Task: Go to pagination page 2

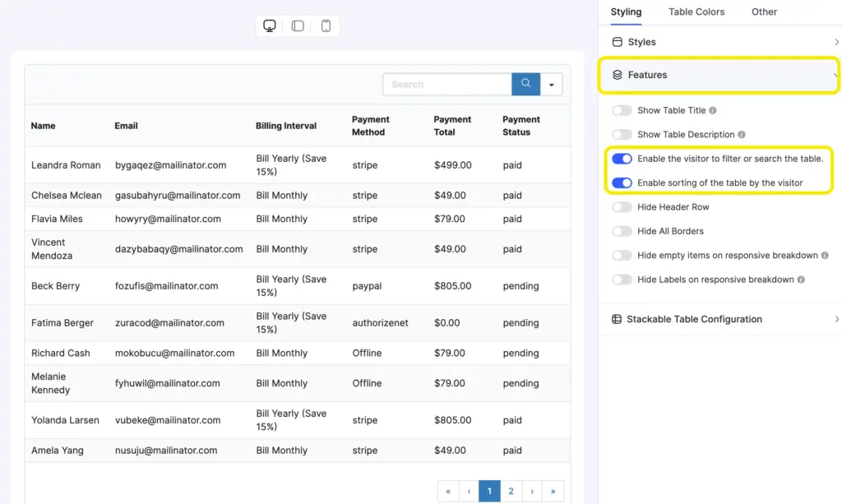Action: [x=511, y=490]
